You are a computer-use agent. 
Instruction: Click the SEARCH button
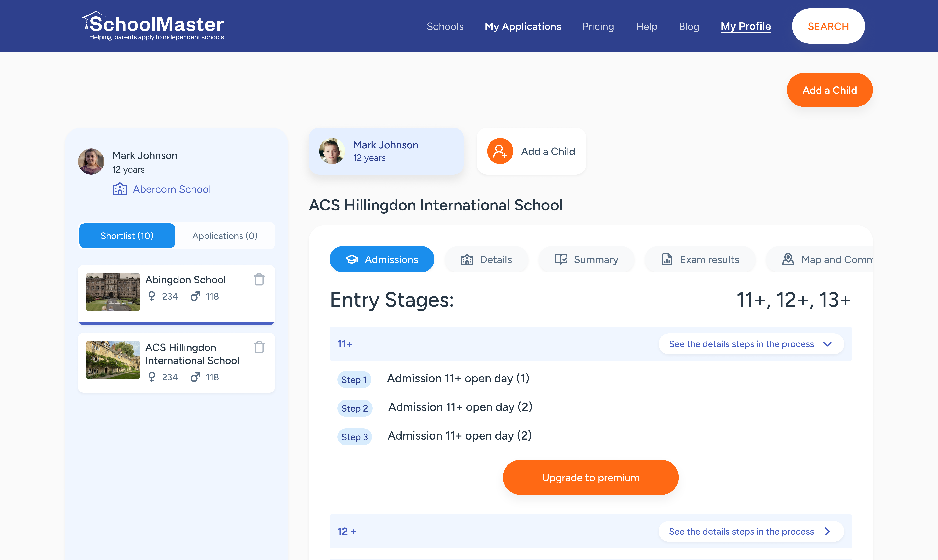828,26
